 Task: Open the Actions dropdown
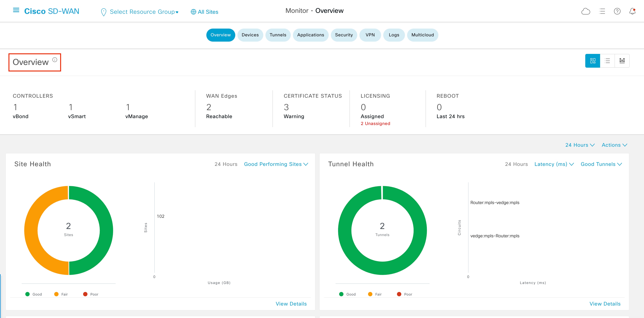pos(614,145)
